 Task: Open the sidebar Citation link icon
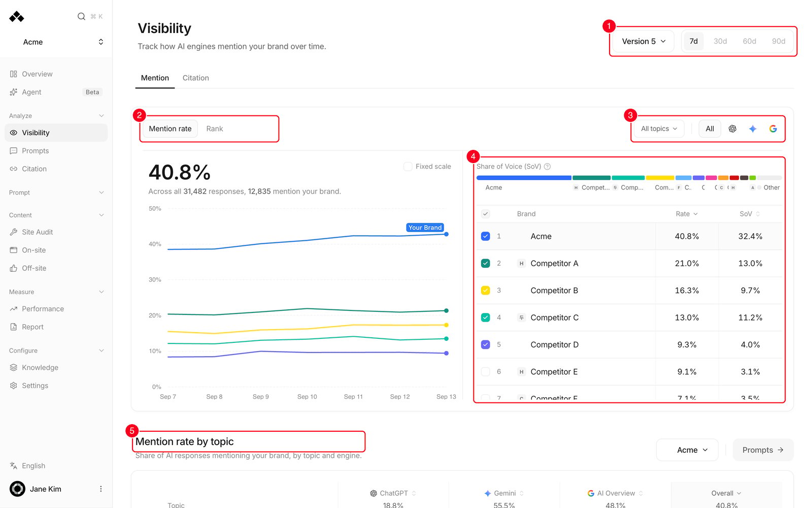coord(14,169)
